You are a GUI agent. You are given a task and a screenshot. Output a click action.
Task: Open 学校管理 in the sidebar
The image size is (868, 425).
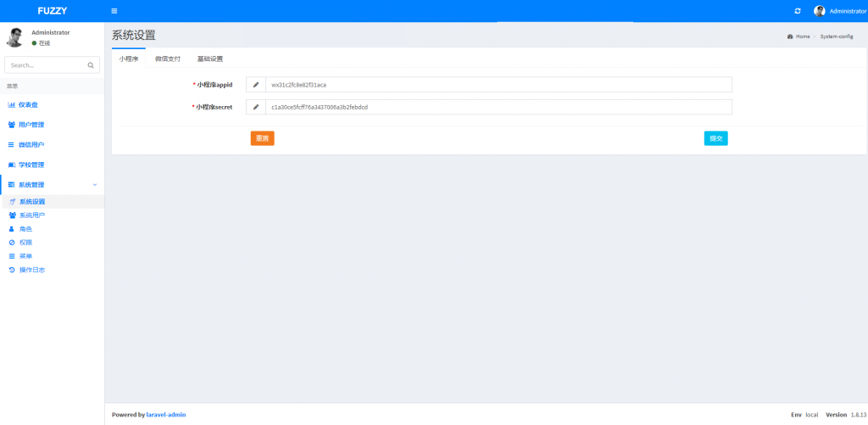pos(31,165)
